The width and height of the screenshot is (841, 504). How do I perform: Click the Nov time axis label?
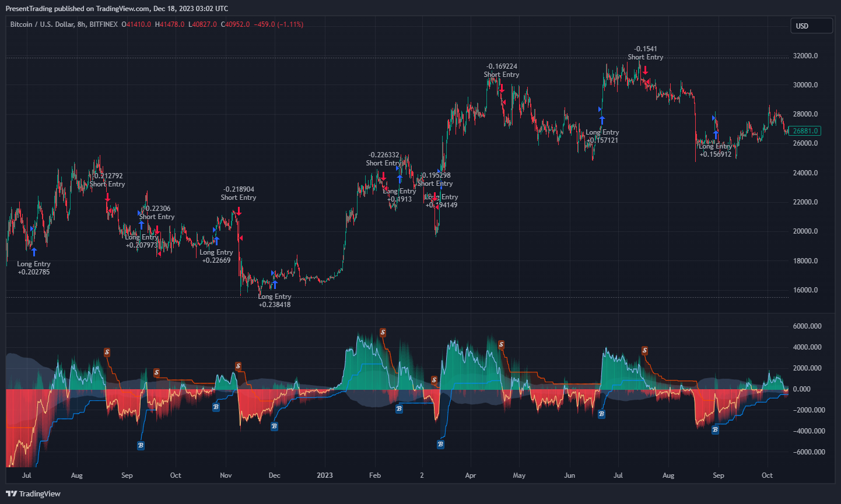(226, 475)
